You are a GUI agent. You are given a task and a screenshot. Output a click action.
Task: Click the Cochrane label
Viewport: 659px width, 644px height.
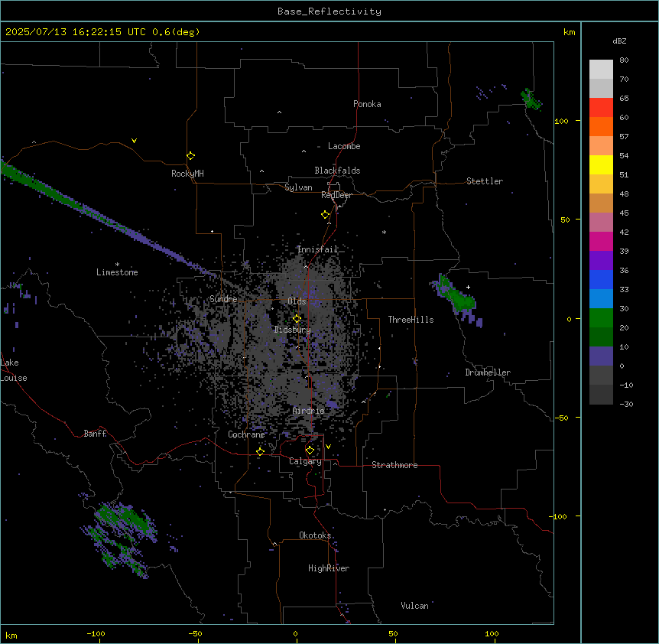(x=246, y=434)
